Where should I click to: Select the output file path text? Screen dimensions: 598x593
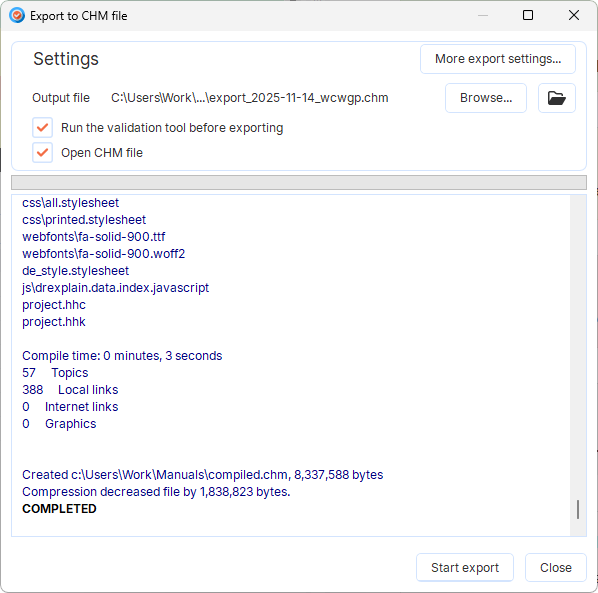coord(249,98)
